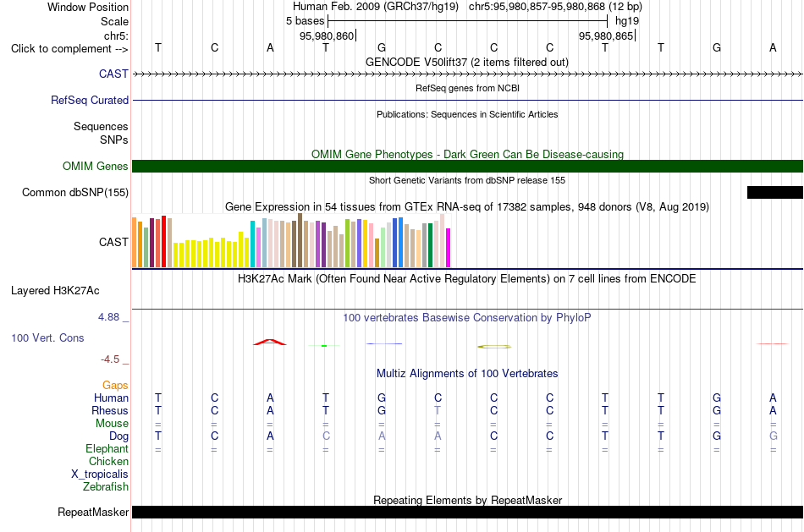Click the magenta bar in GTEx chart
The height and width of the screenshot is (532, 804).
448,248
